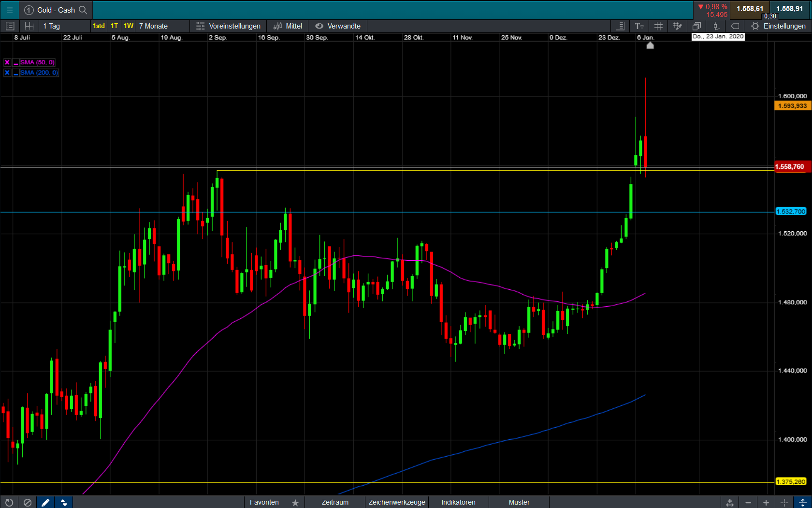
Task: Click the text annotation tool icon
Action: 639,26
